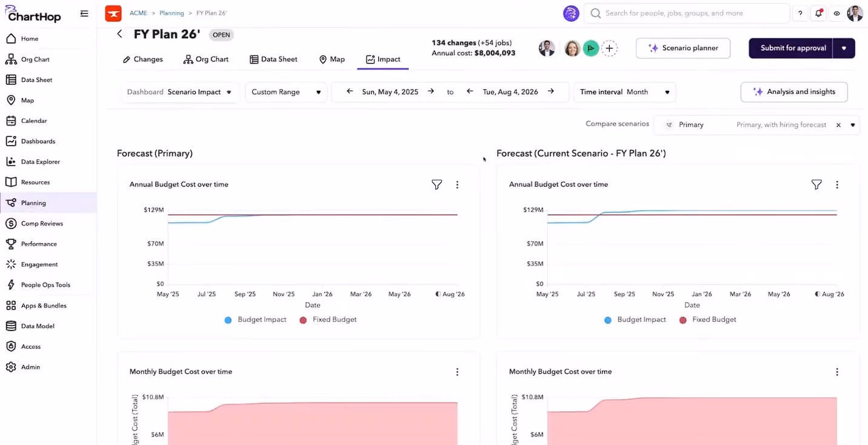This screenshot has height=445, width=868.
Task: Go back with the arrow beside FY Plan 26'
Action: tap(119, 35)
